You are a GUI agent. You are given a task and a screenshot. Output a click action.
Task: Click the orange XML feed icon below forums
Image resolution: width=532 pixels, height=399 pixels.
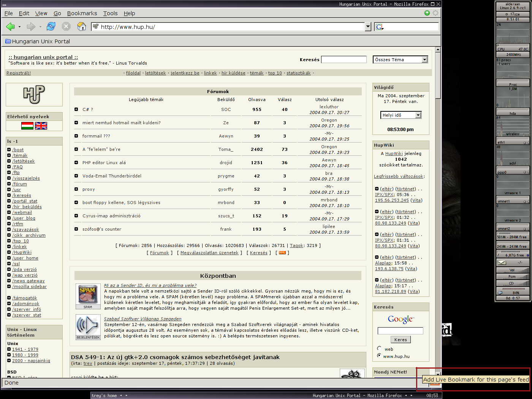point(282,253)
